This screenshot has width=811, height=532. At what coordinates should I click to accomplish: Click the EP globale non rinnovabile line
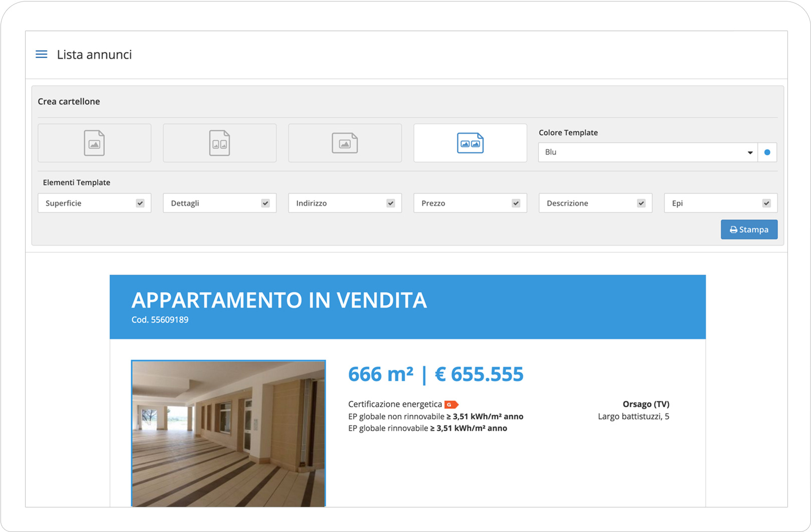point(436,416)
